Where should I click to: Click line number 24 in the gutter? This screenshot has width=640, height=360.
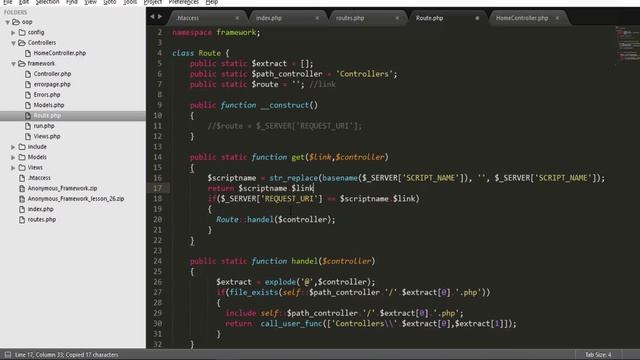click(158, 261)
